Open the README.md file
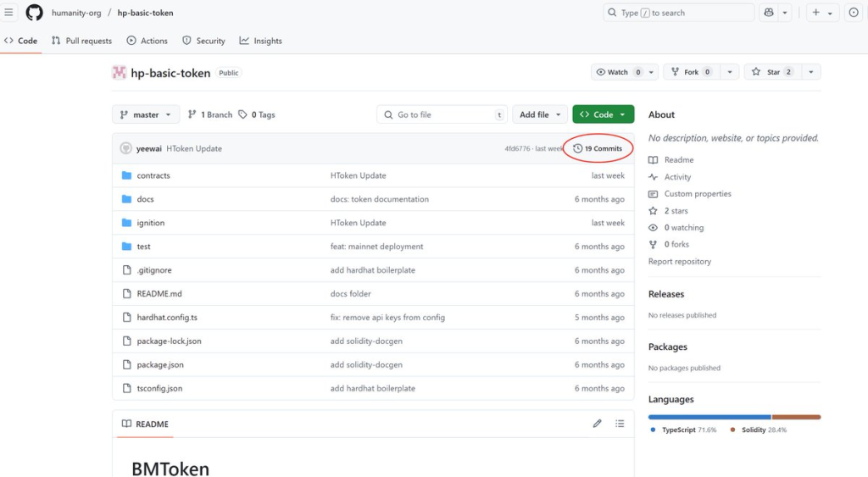The image size is (868, 477). pyautogui.click(x=159, y=294)
